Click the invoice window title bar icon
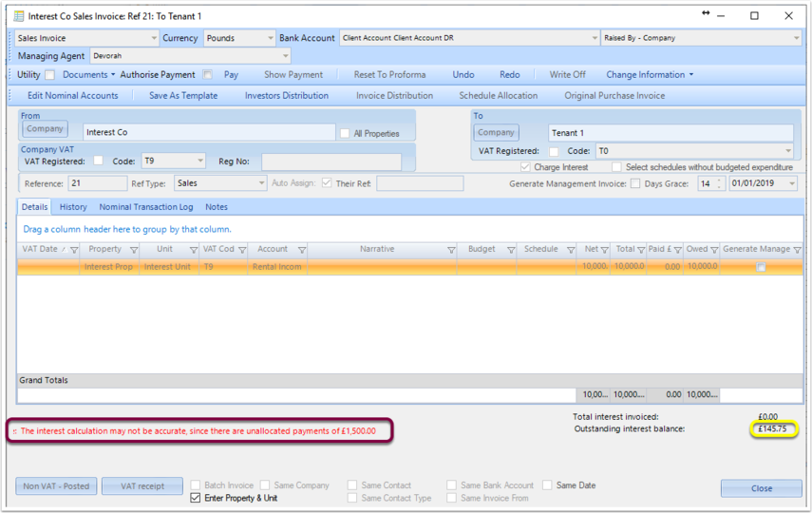The image size is (812, 513). pos(19,16)
